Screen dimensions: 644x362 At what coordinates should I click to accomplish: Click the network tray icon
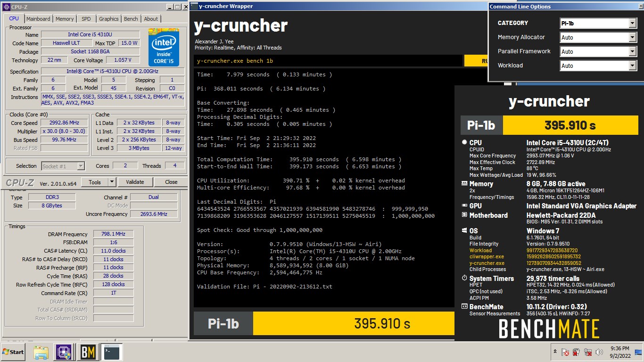pyautogui.click(x=588, y=352)
